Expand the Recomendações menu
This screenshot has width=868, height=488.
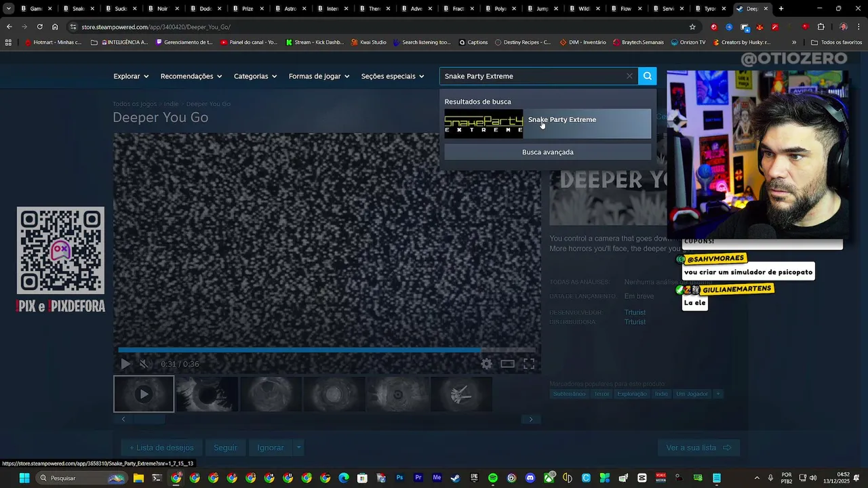click(191, 76)
